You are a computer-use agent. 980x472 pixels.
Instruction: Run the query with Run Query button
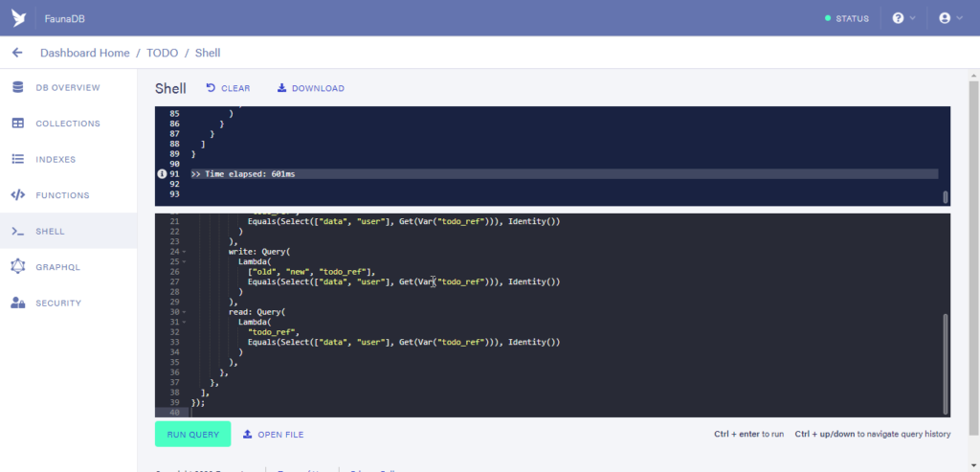tap(193, 434)
